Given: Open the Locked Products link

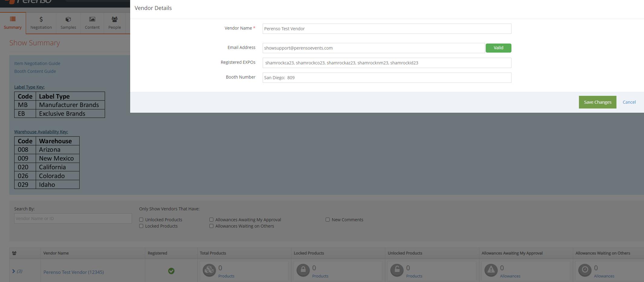Looking at the screenshot, I should pyautogui.click(x=320, y=276).
